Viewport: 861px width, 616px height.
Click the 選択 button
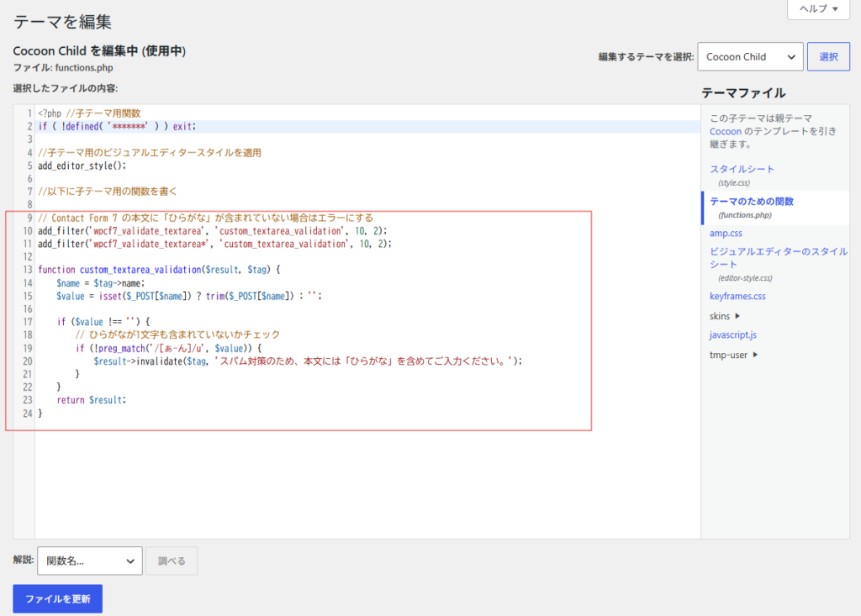[x=828, y=56]
